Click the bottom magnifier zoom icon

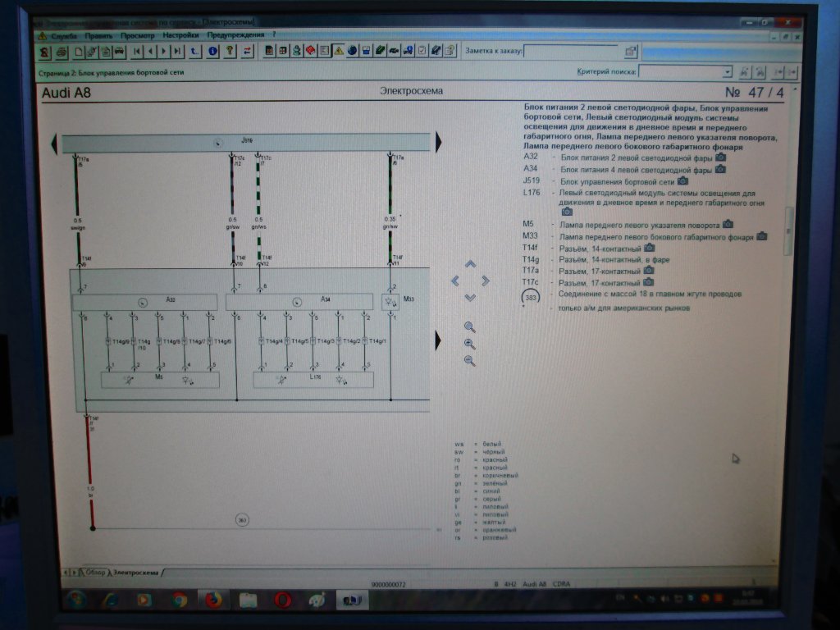coord(470,361)
